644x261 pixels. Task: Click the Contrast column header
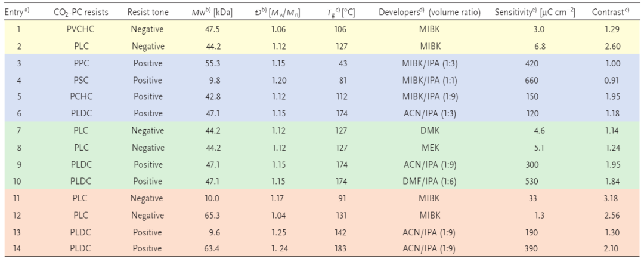point(610,12)
